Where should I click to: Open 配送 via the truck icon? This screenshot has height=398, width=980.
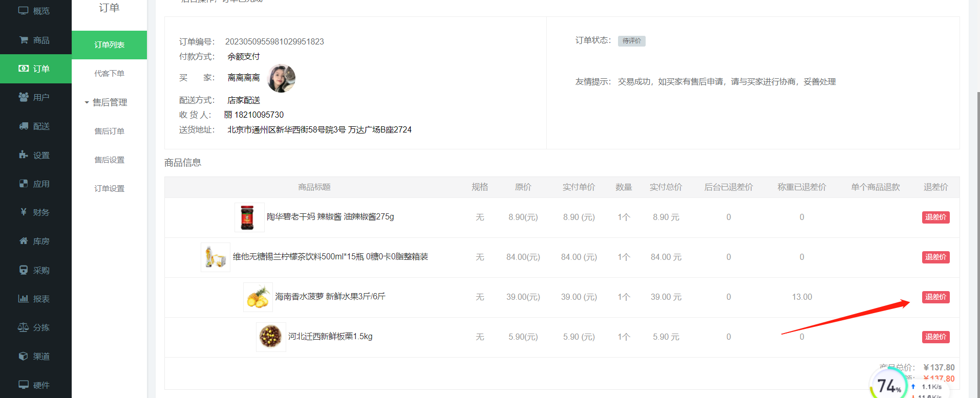(24, 126)
